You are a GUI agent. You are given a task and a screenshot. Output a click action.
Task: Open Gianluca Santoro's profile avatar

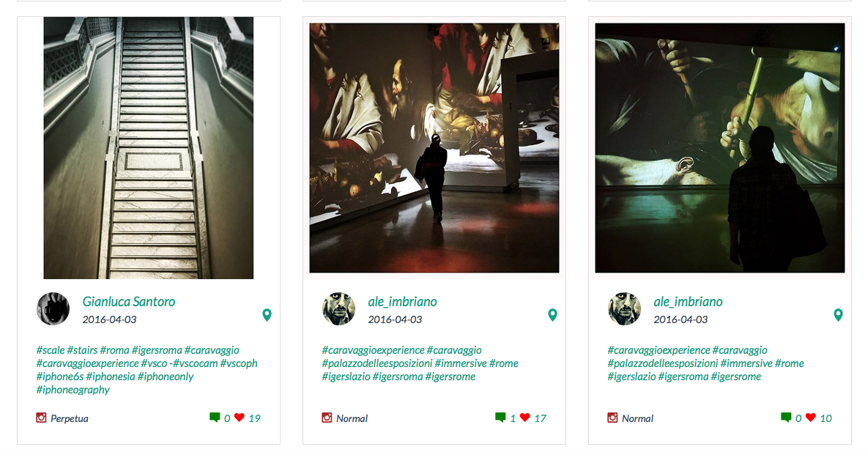click(53, 309)
